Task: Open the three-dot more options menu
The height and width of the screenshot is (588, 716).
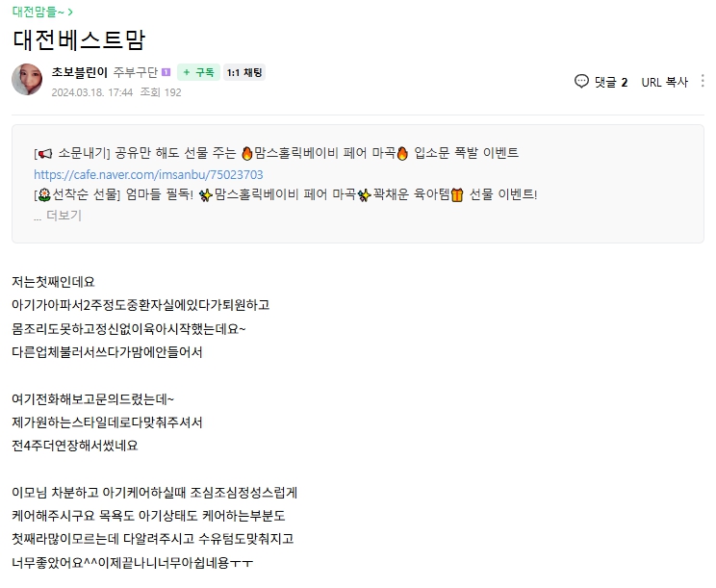Action: 703,81
